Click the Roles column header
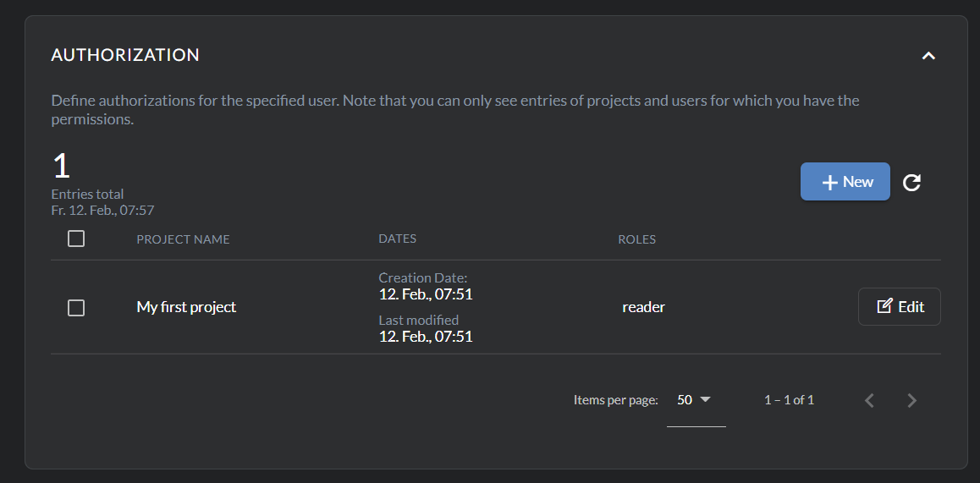 point(636,239)
